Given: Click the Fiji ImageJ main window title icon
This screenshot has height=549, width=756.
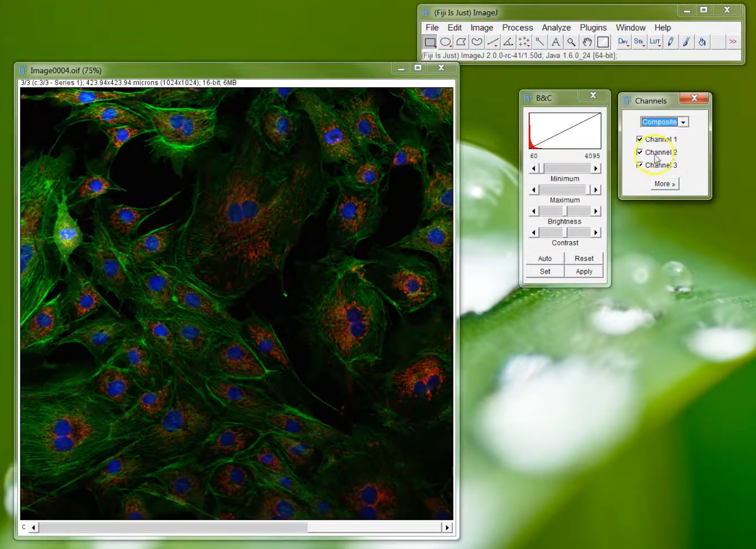Looking at the screenshot, I should (426, 12).
